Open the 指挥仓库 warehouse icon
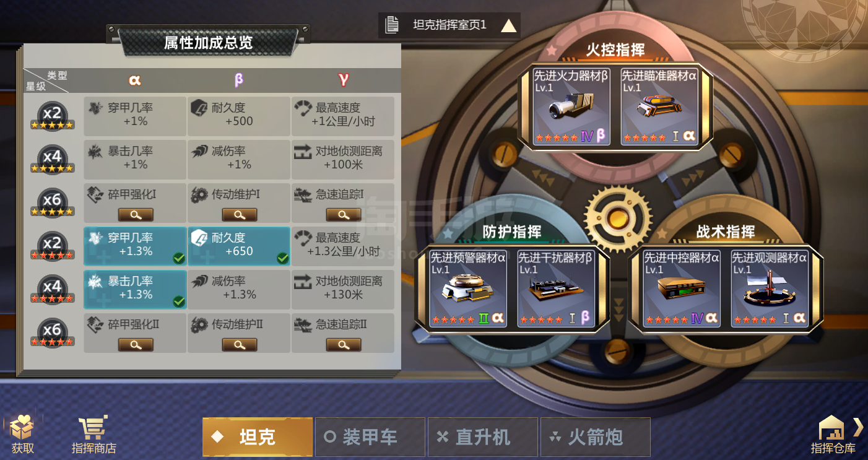The height and width of the screenshot is (460, 868). (833, 434)
